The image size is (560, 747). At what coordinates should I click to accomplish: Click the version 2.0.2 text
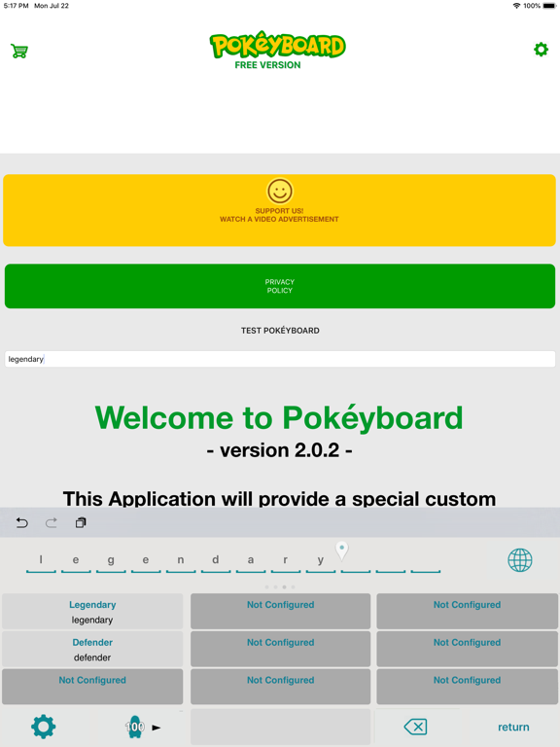[280, 450]
